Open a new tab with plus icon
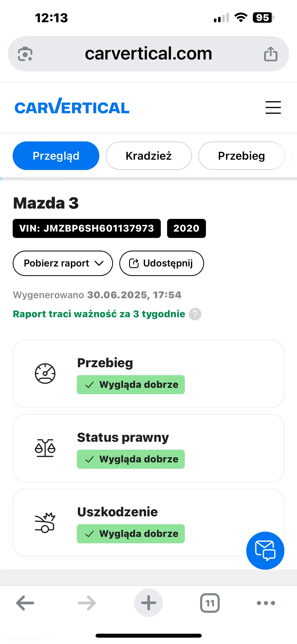 (149, 603)
